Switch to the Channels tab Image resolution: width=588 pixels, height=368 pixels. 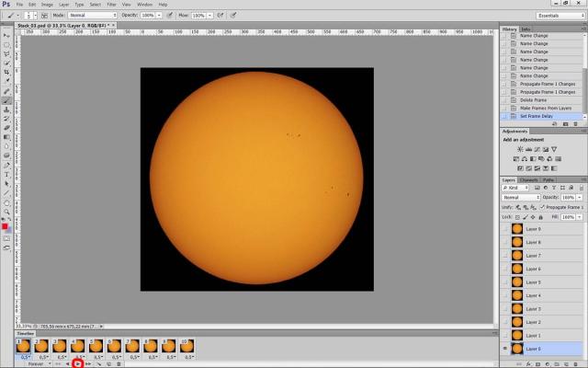coord(528,179)
